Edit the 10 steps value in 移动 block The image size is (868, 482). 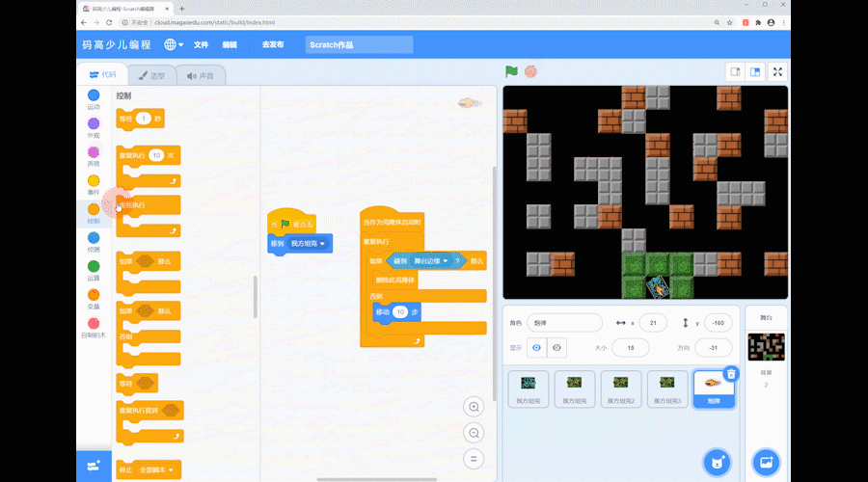pyautogui.click(x=400, y=312)
